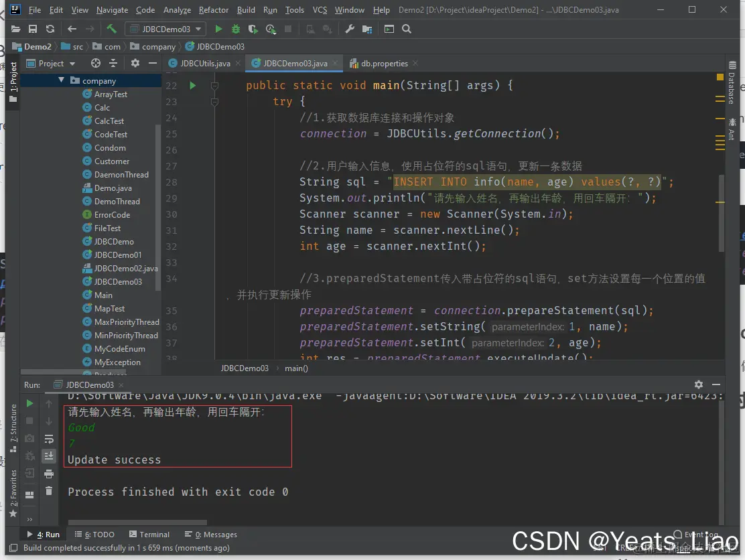Select CalcTest in project tree
Viewport: 745px width, 560px height.
[x=109, y=121]
